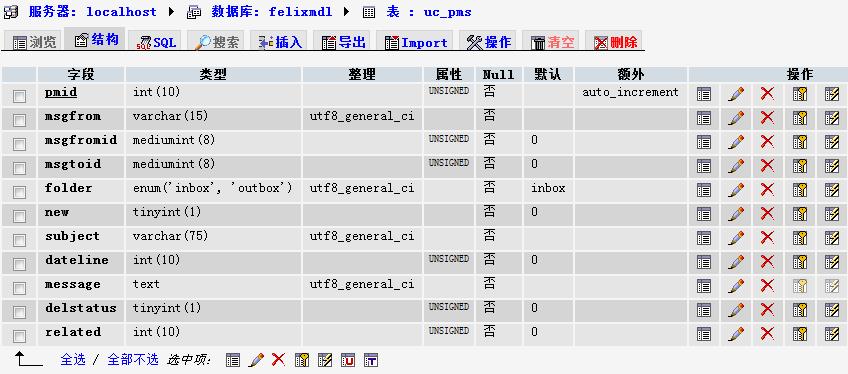Screen dimensions: 848x374
Task: Tick the delstatus row checkbox
Action: 19,312
